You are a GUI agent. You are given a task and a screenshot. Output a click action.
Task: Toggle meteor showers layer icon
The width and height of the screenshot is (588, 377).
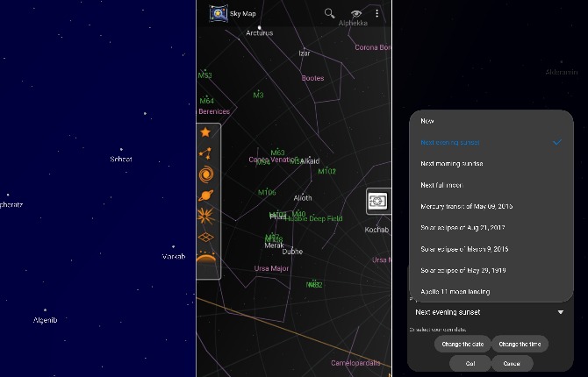coord(206,217)
